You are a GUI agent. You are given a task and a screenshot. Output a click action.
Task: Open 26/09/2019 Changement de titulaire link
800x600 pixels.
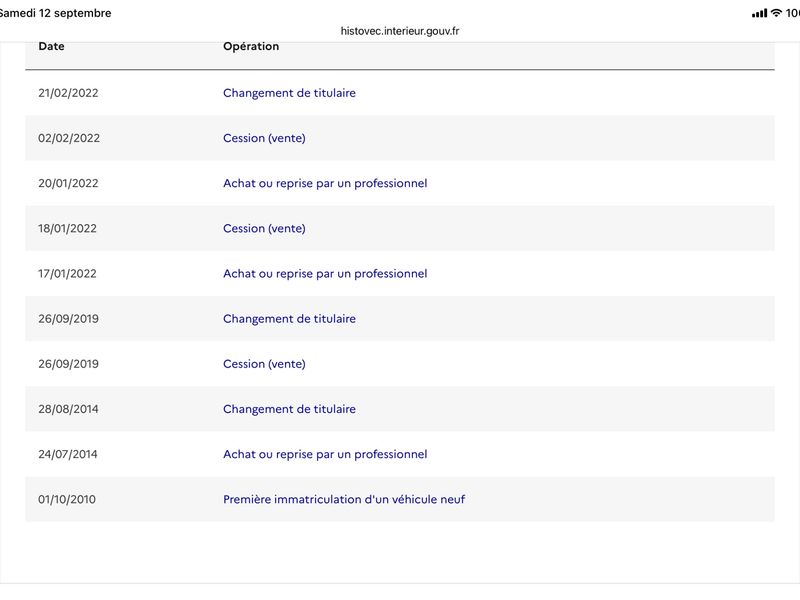pos(289,319)
